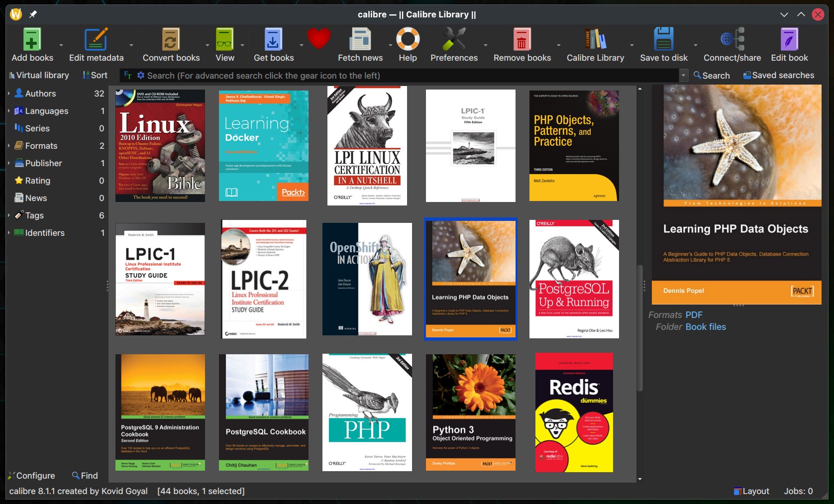Select the Redis for Dummies cover
The image size is (834, 504).
tap(574, 412)
